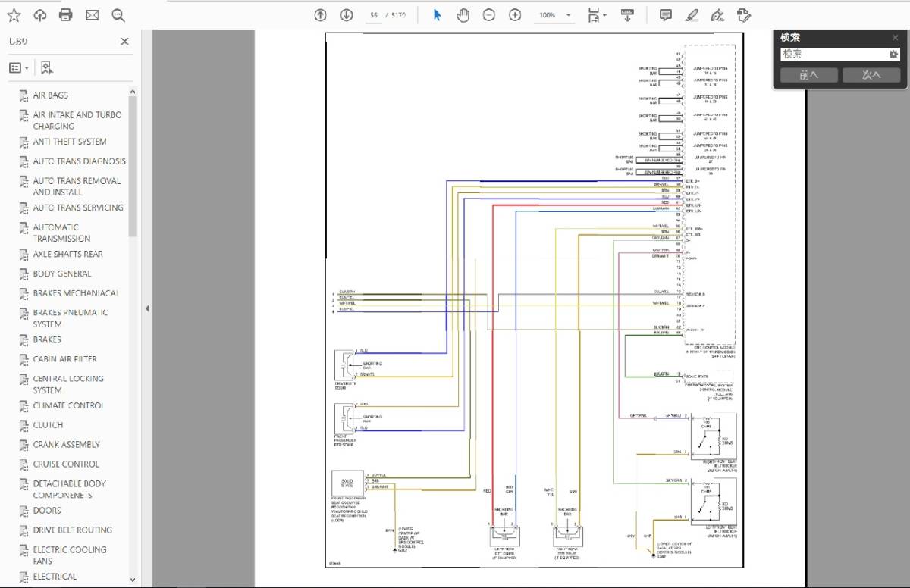Click the zoom in plus icon
Screen dimensions: 910x588
point(515,14)
